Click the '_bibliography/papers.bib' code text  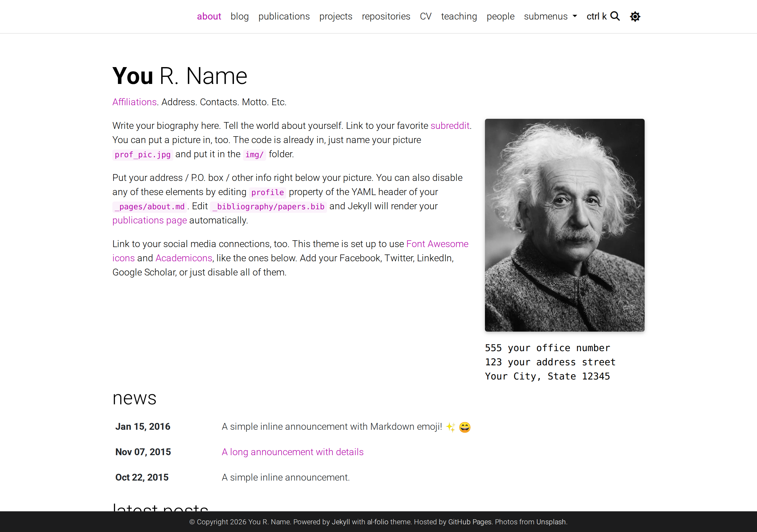point(268,207)
